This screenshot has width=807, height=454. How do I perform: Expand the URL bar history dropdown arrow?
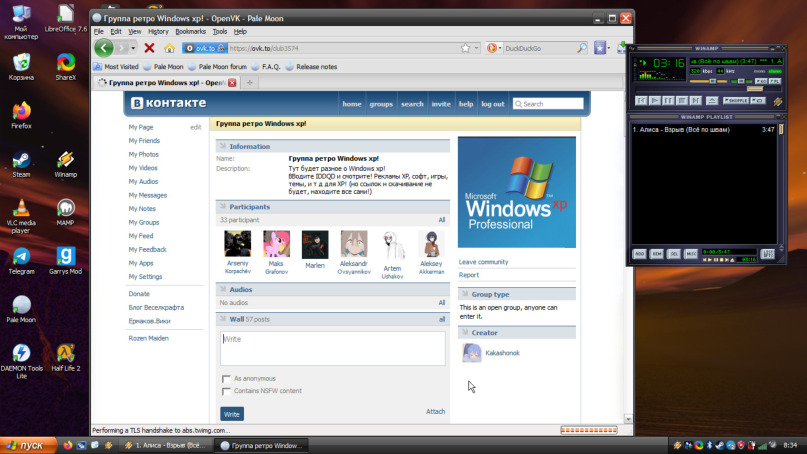tap(477, 48)
